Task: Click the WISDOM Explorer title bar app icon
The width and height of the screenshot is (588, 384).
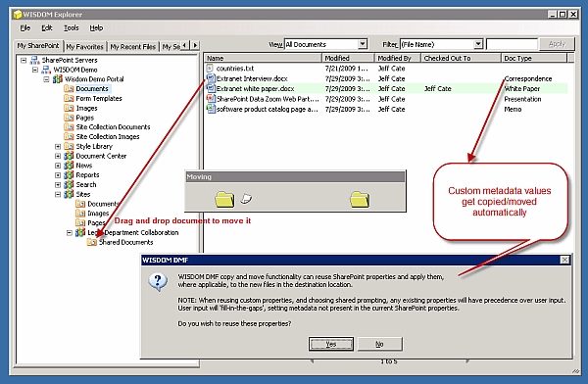Action: point(18,15)
